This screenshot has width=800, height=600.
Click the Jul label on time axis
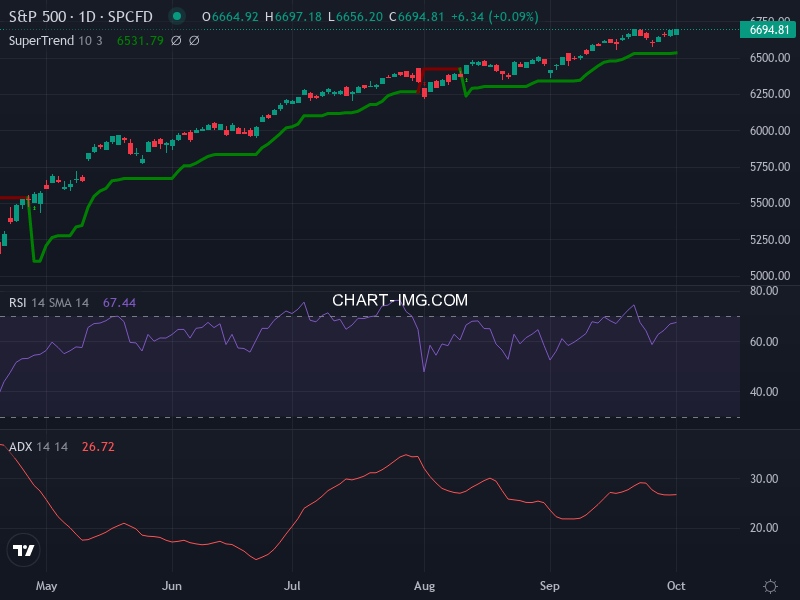pyautogui.click(x=294, y=585)
